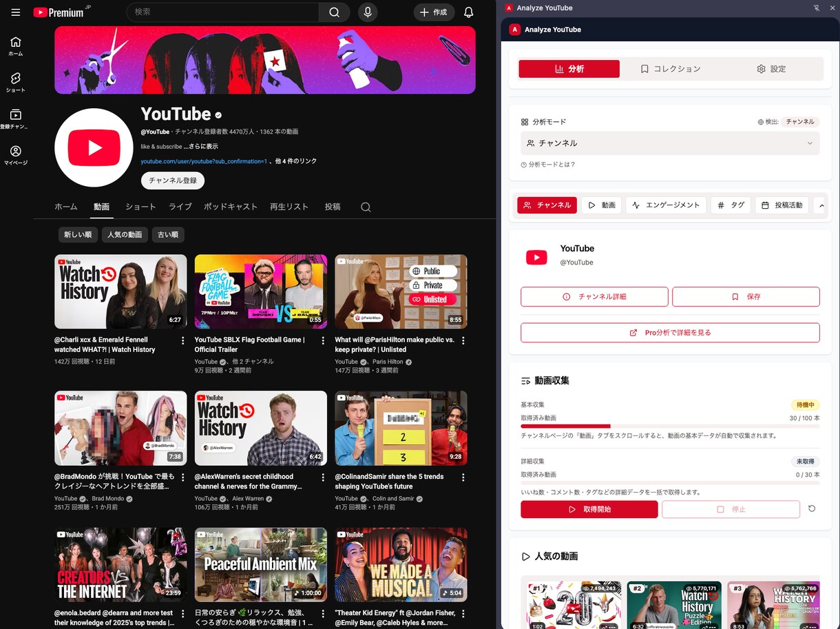
Task: Open options menu for BradMondo video
Action: [182, 477]
